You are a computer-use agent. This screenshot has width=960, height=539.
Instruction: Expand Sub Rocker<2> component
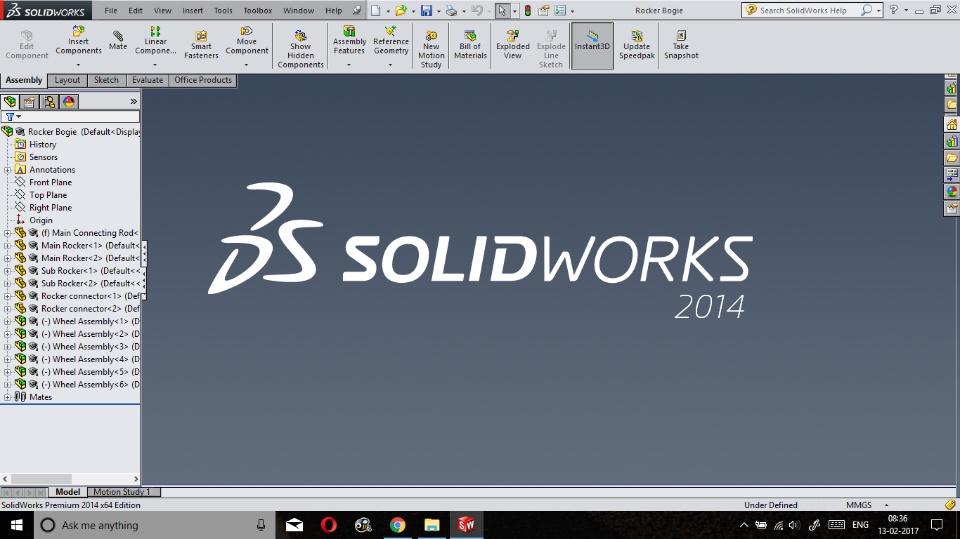point(7,284)
